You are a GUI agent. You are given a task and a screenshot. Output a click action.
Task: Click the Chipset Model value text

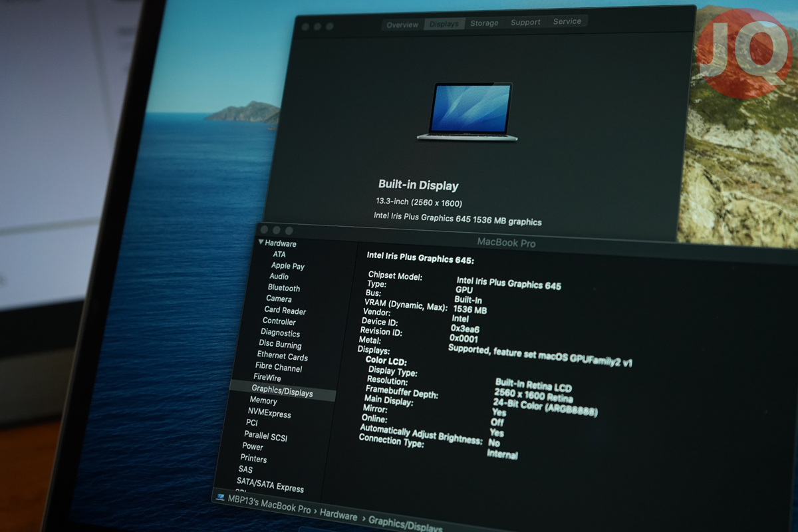tap(509, 283)
